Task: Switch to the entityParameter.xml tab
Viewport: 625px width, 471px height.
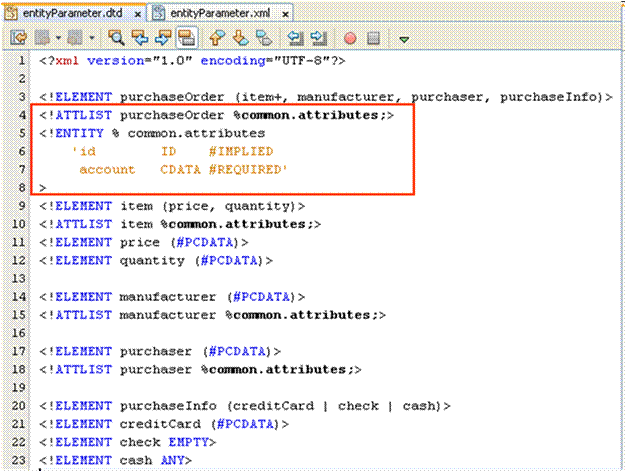Action: pos(220,13)
